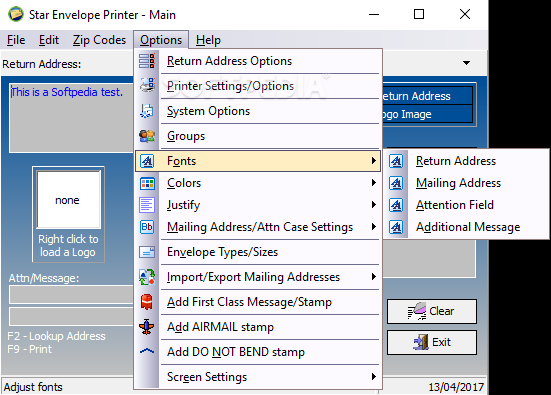Select the Groups menu entry
This screenshot has height=395, width=551.
tap(258, 136)
